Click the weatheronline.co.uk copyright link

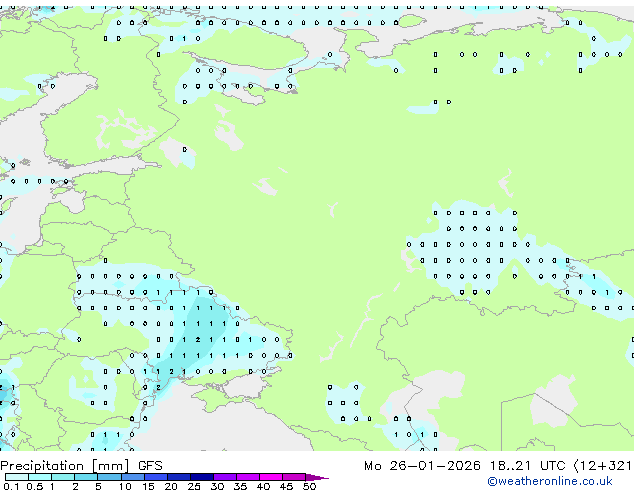549,481
